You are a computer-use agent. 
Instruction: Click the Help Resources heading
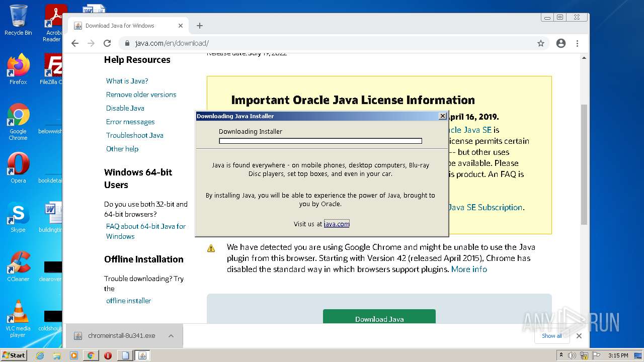click(x=137, y=60)
